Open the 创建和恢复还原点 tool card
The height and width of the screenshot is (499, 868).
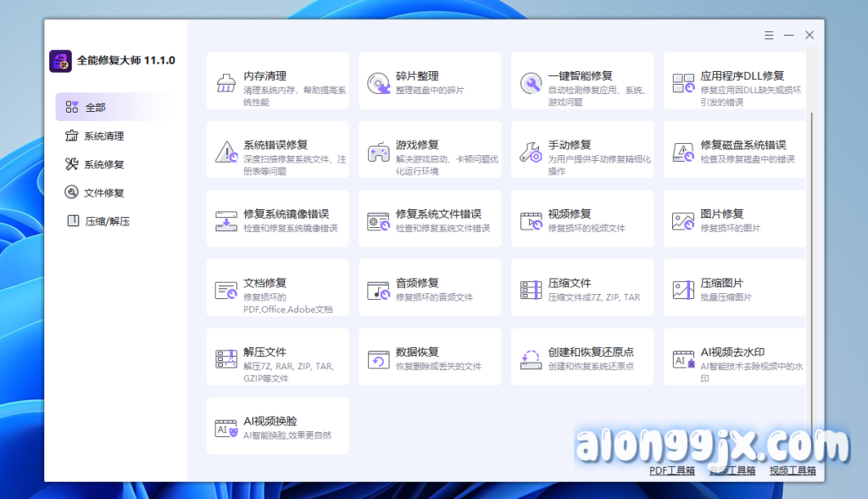click(x=581, y=358)
